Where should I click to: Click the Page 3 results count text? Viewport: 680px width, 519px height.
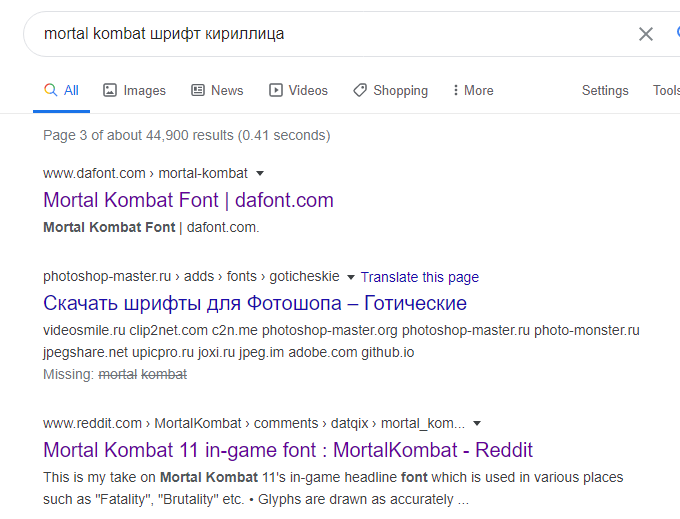(x=186, y=135)
